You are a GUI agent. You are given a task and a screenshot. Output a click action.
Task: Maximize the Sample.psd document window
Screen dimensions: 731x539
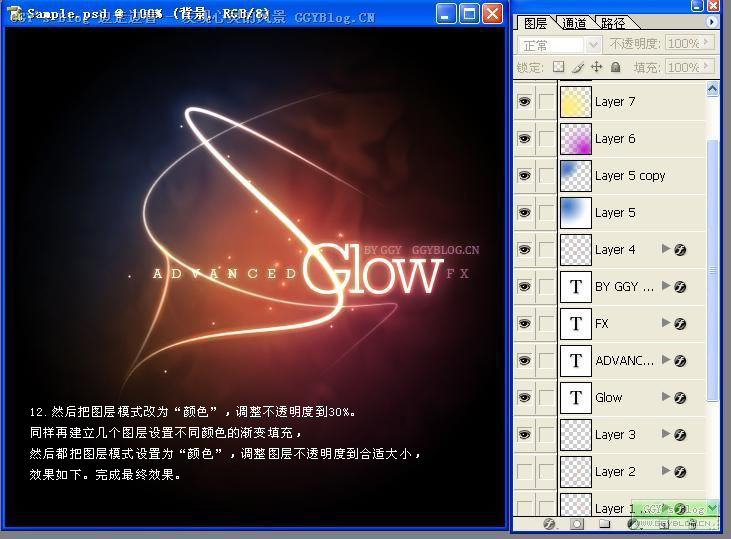pos(469,14)
